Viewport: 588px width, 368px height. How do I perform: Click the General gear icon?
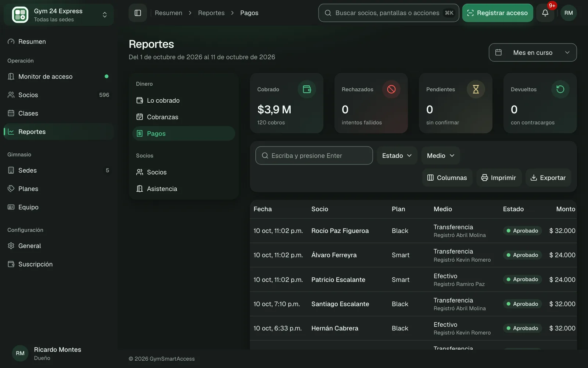(x=11, y=246)
